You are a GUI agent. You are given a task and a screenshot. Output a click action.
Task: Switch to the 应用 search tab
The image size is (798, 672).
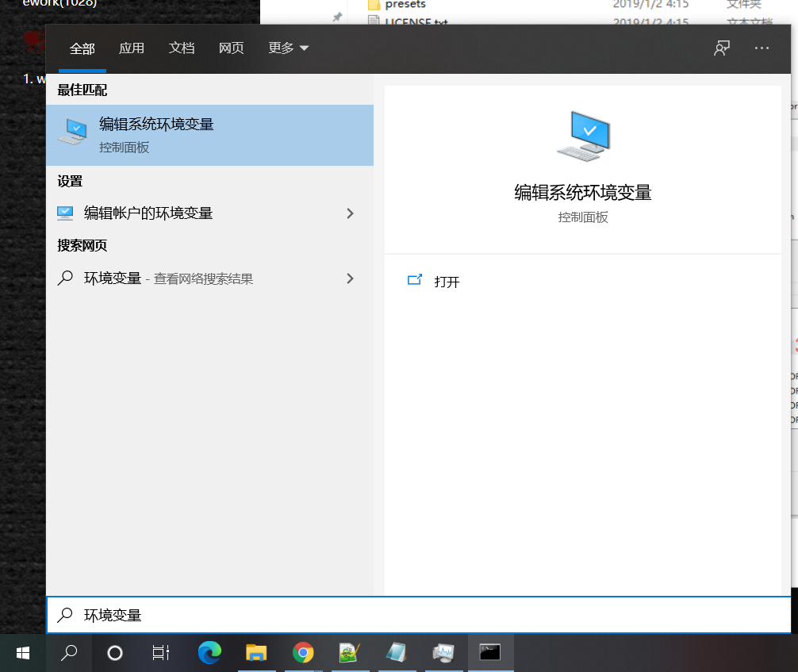[132, 48]
